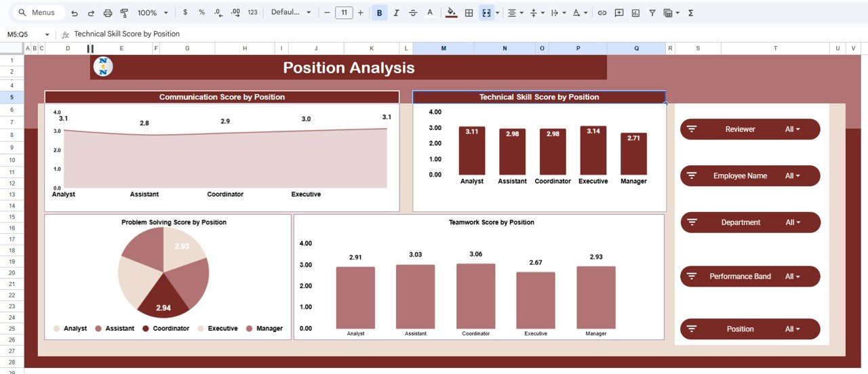Click the Undo icon
The height and width of the screenshot is (374, 868).
point(74,13)
